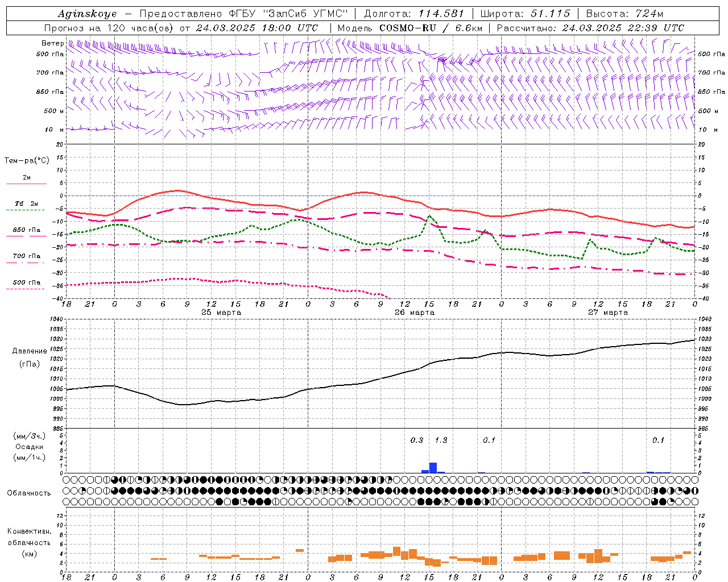Click the Ветер wind panel label
Screen dimensions: 728x582
[52, 43]
